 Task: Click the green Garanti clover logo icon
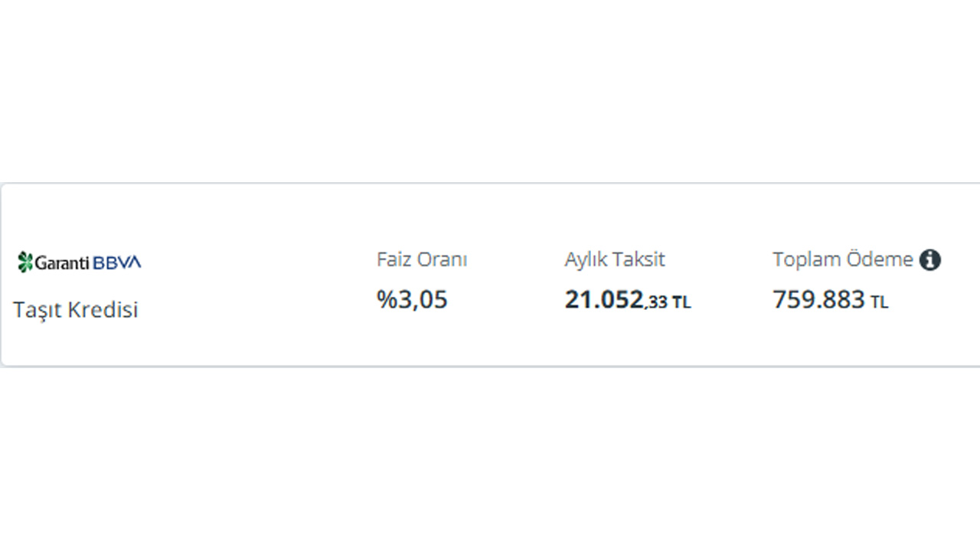point(25,262)
